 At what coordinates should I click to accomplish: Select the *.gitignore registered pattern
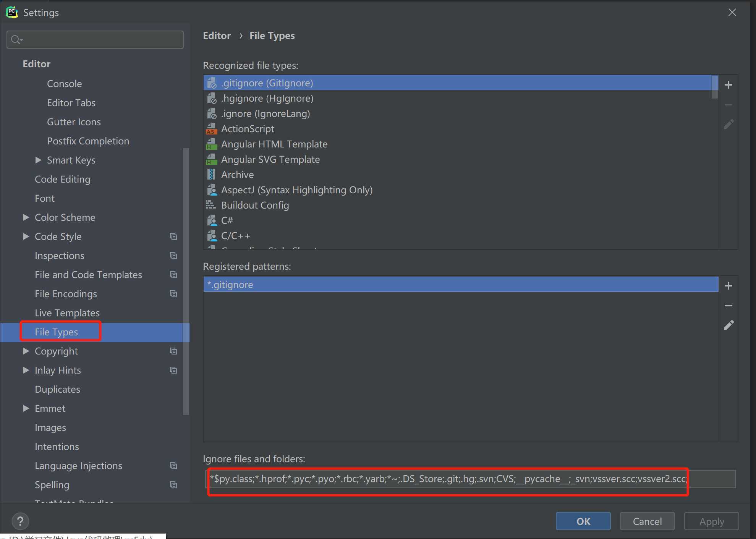click(461, 285)
